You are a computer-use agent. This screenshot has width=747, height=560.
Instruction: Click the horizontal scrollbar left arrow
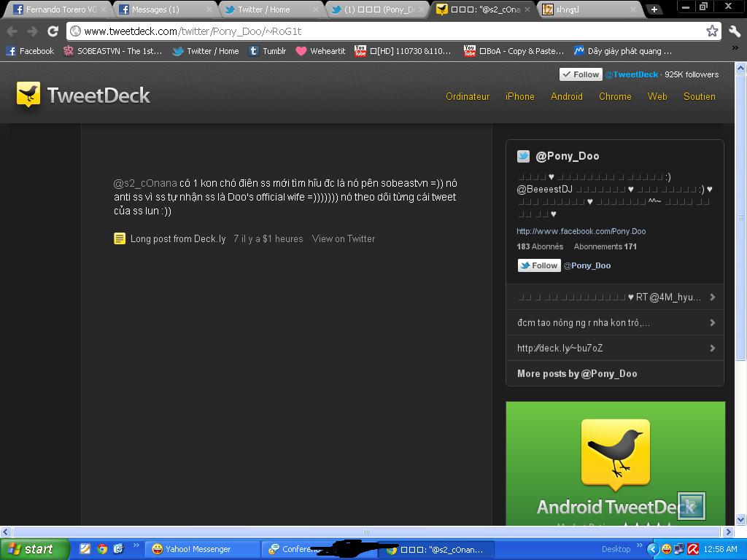click(5, 532)
